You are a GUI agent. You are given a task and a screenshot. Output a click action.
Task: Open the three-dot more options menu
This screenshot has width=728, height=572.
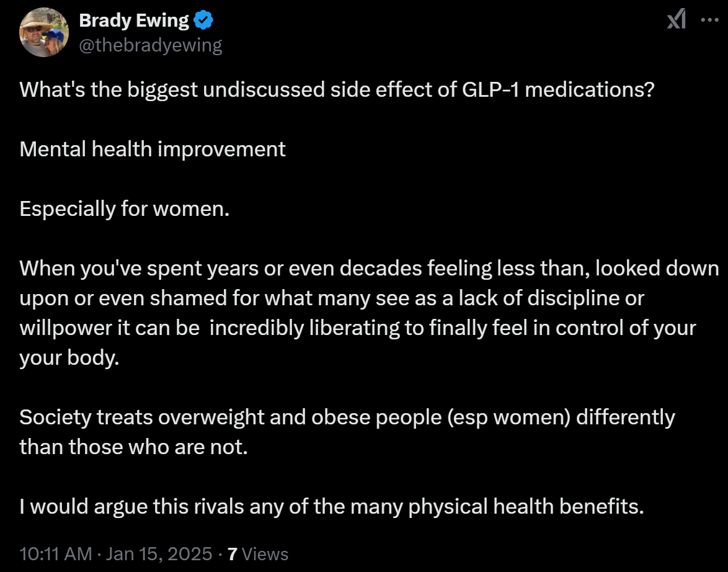[709, 20]
